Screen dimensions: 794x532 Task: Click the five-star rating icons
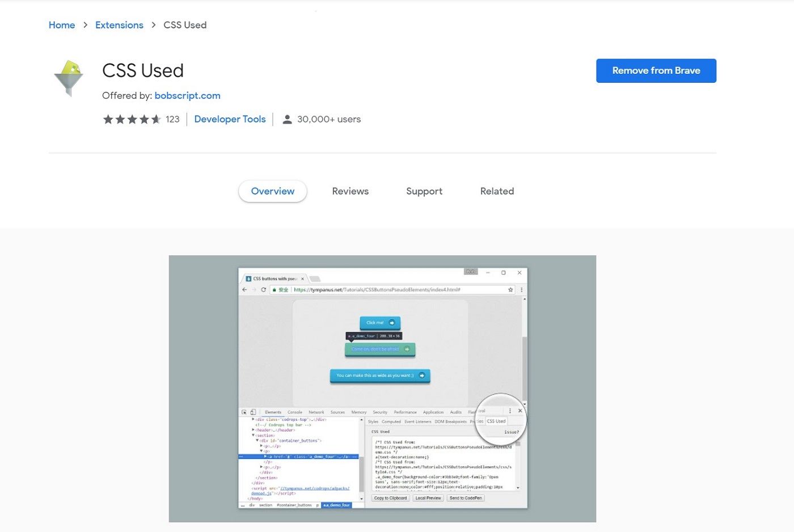tap(132, 119)
